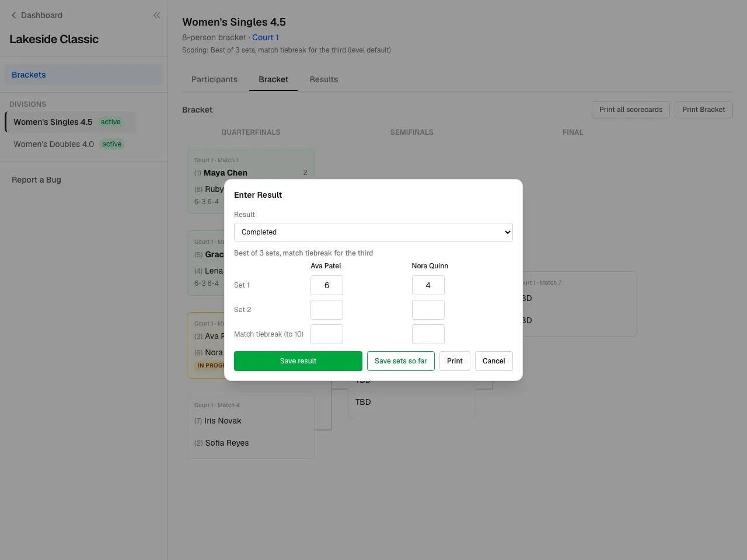Select Ava Patel's match tiebreak field

point(327,334)
